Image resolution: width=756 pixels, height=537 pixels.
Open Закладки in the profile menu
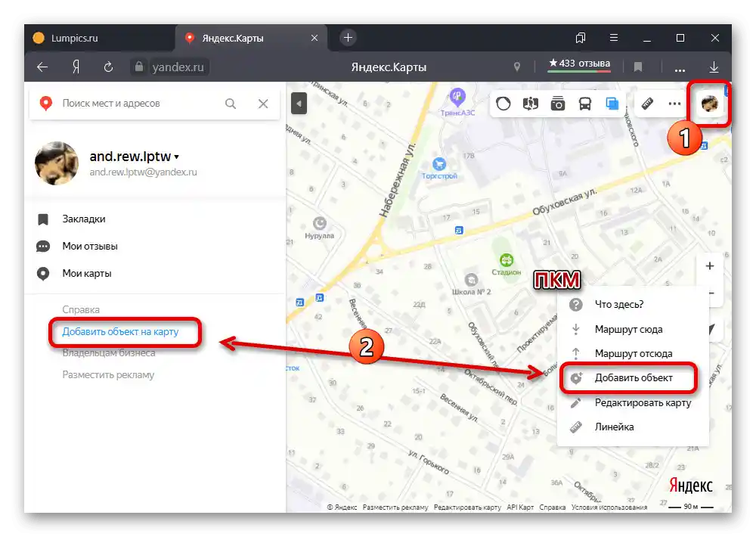click(84, 219)
